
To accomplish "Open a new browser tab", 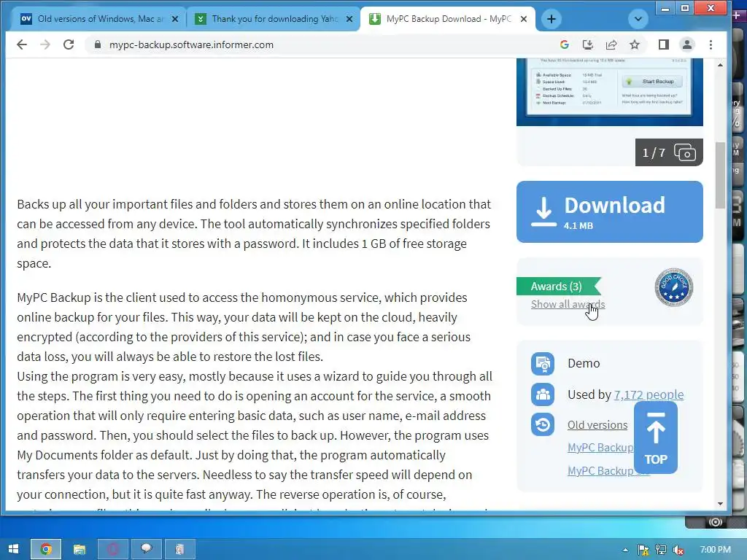I will pyautogui.click(x=551, y=19).
